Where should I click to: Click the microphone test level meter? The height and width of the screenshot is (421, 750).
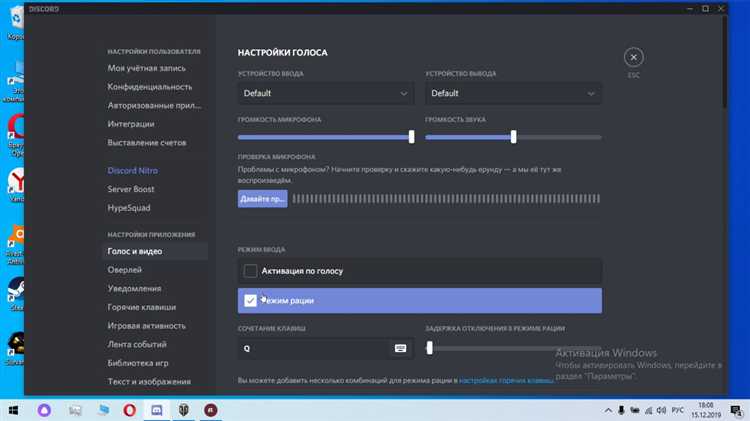coord(446,199)
